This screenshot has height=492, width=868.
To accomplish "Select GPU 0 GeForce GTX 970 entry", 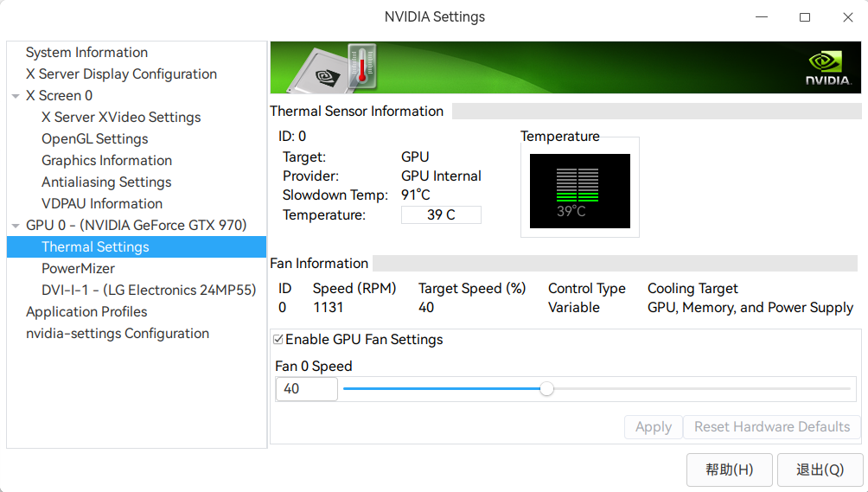I will [137, 225].
